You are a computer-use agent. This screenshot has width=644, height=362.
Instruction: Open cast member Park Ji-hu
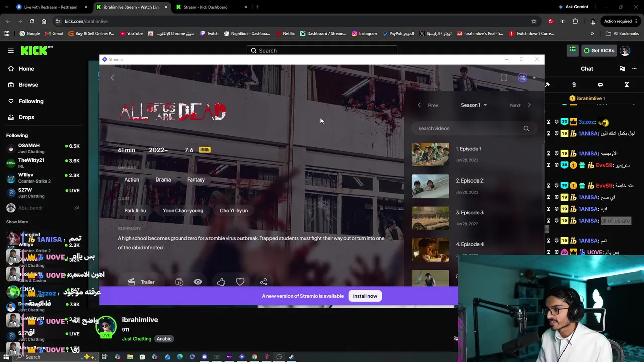click(135, 211)
